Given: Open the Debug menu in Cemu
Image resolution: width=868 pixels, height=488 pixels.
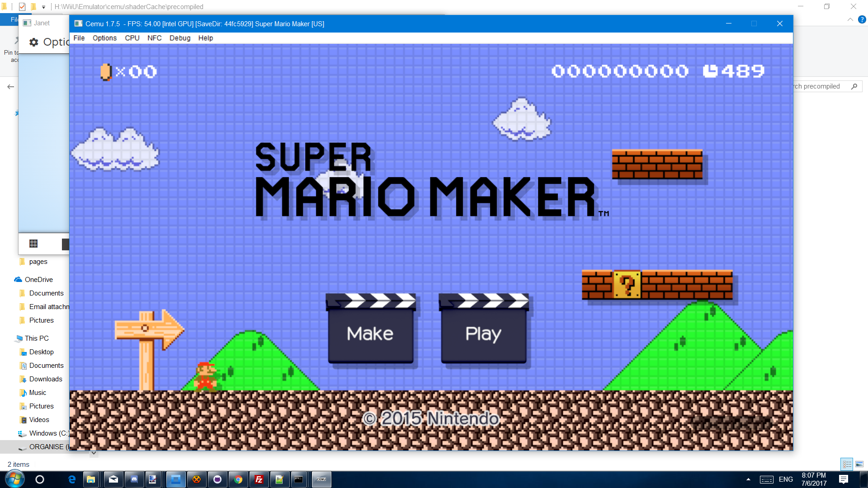Looking at the screenshot, I should coord(180,38).
